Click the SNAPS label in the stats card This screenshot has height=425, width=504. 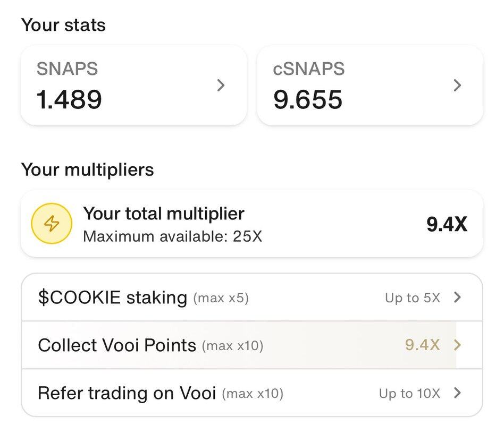(x=67, y=69)
